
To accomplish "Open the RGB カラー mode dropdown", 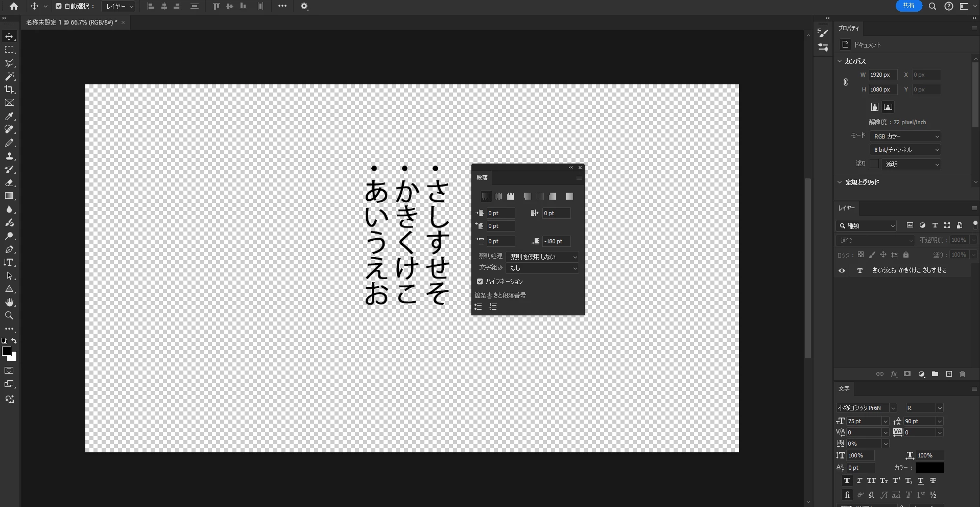I will (x=905, y=136).
